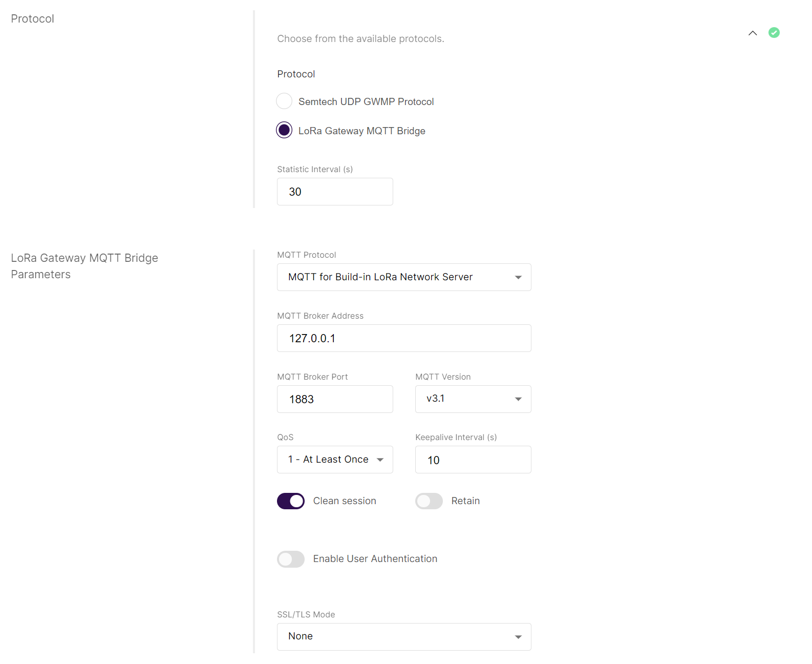This screenshot has height=664, width=812.
Task: Click the Keepalive Interval input field
Action: point(473,460)
